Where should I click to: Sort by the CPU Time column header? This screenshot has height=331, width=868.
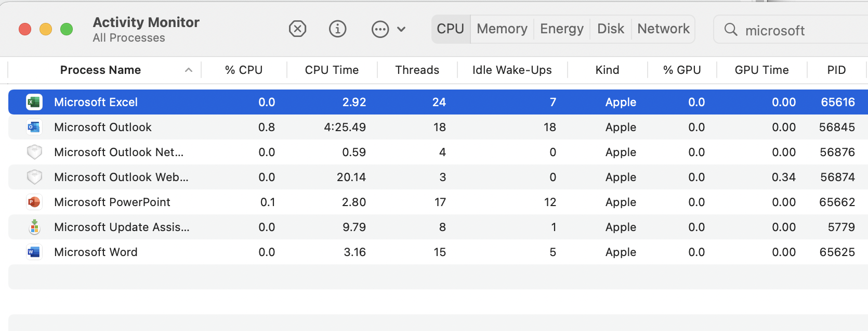pyautogui.click(x=332, y=70)
